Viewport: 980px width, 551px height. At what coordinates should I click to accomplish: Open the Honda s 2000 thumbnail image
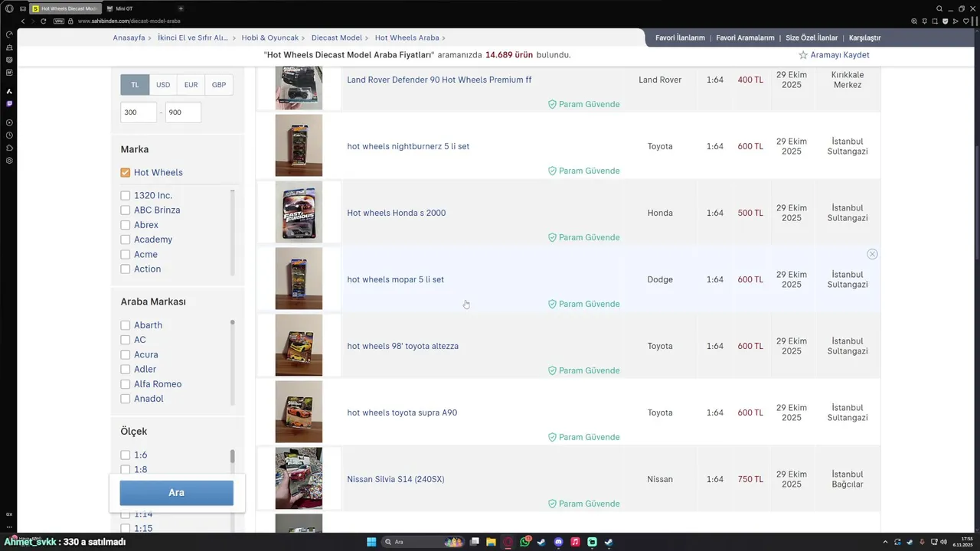coord(299,212)
